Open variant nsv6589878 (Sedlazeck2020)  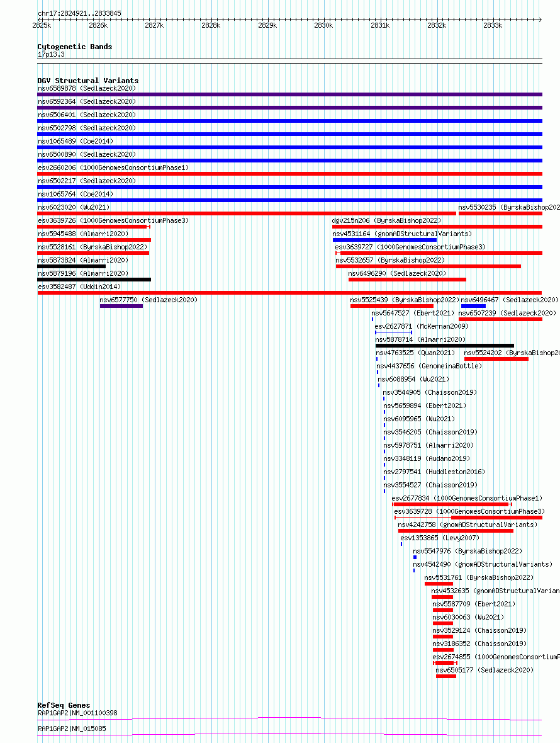click(87, 89)
